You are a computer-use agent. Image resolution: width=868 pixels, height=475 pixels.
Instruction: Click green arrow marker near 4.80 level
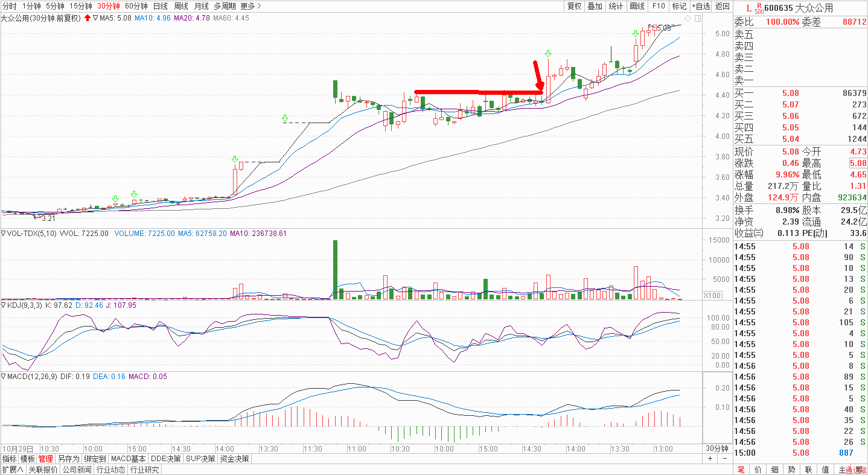[548, 54]
